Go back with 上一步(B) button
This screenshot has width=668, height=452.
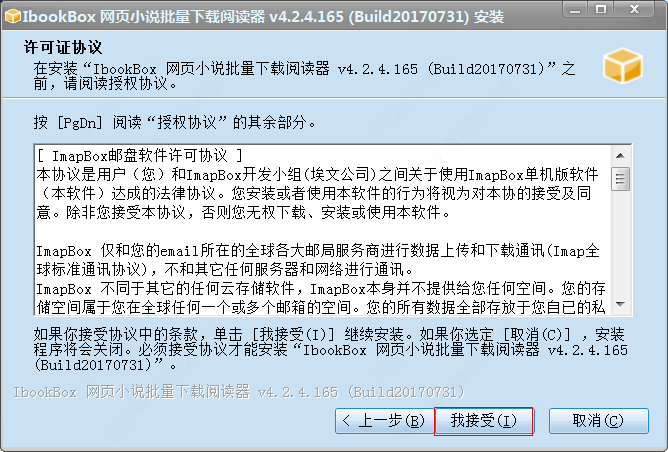point(384,421)
